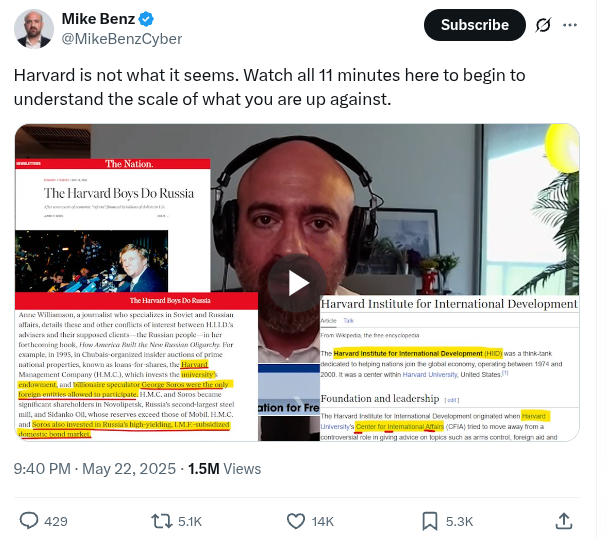Viewport: 607px width, 539px height.
Task: Subscribe to Mike Benz
Action: tap(475, 25)
